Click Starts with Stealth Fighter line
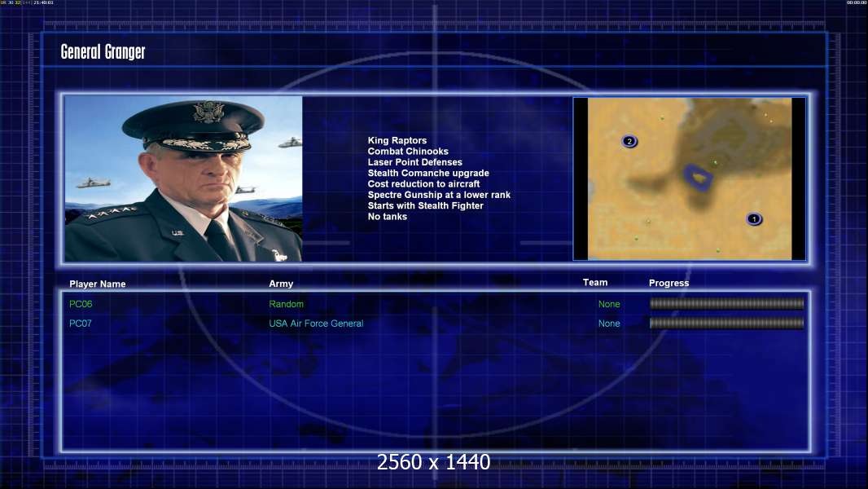This screenshot has height=489, width=868. tap(426, 205)
